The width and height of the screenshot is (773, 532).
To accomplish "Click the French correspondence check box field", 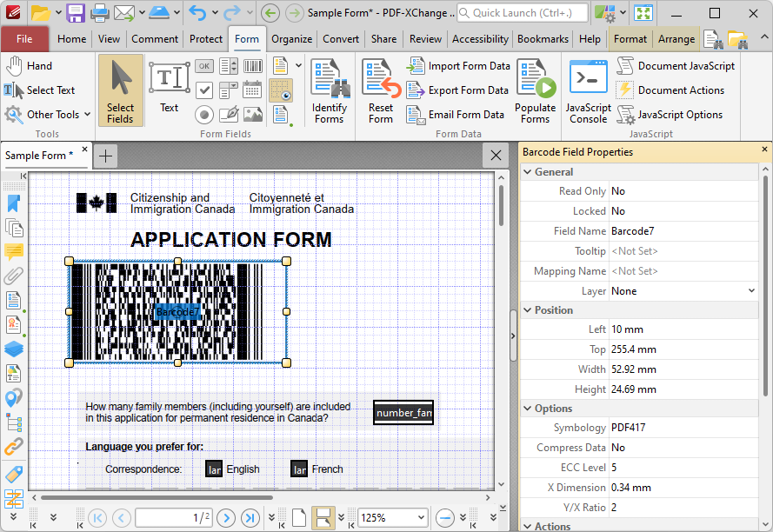I will tap(299, 469).
